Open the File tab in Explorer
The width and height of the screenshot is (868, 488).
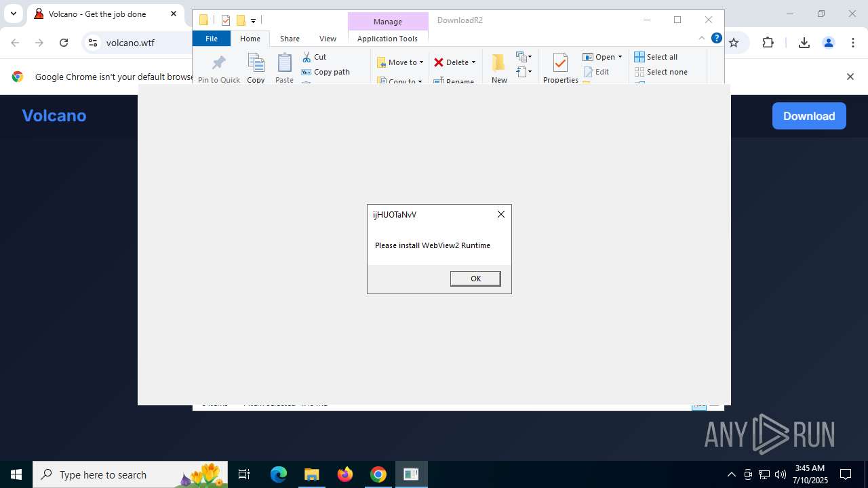tap(212, 39)
